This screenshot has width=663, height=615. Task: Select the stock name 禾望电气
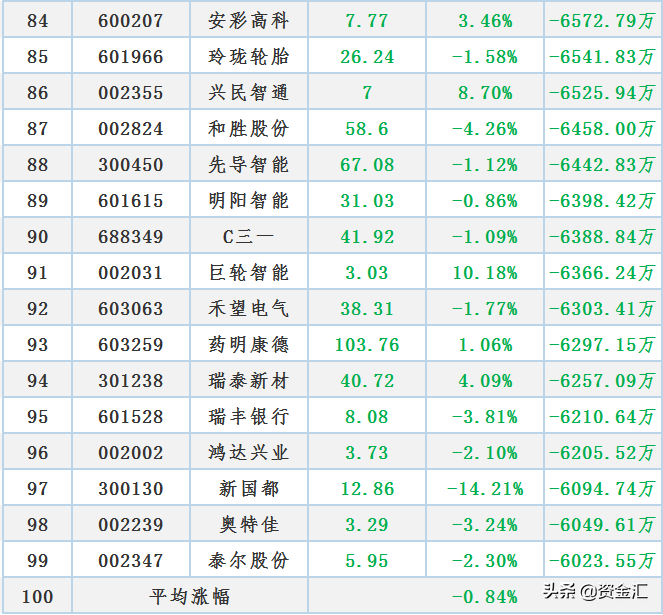click(x=249, y=308)
